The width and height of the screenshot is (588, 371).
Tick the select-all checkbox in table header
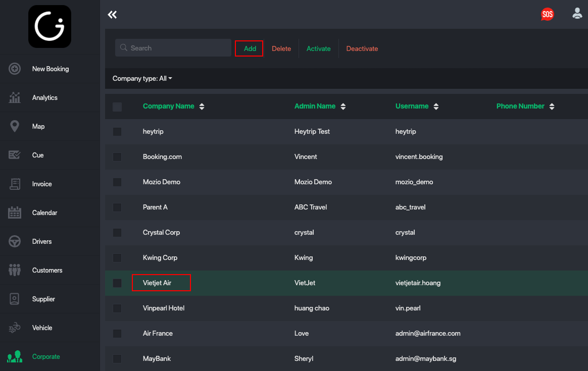click(x=117, y=107)
